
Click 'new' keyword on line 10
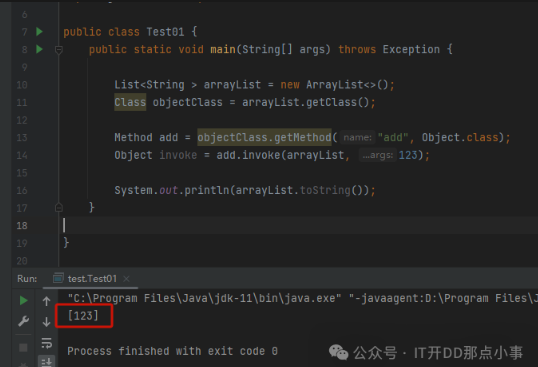pos(290,85)
